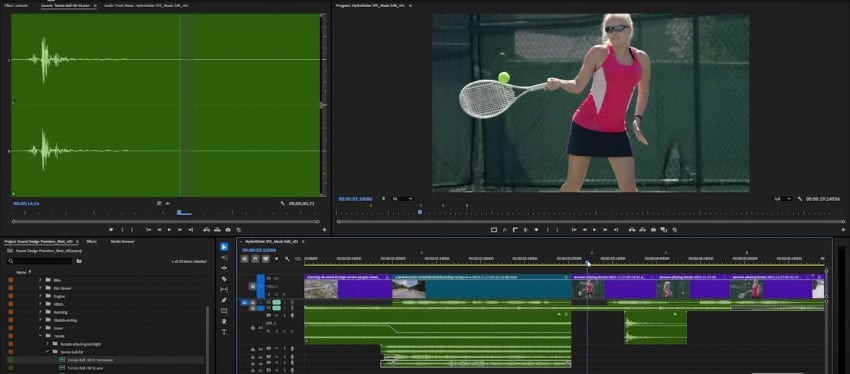Toggle the V1 source patching indicator
The image size is (850, 374).
[261, 286]
